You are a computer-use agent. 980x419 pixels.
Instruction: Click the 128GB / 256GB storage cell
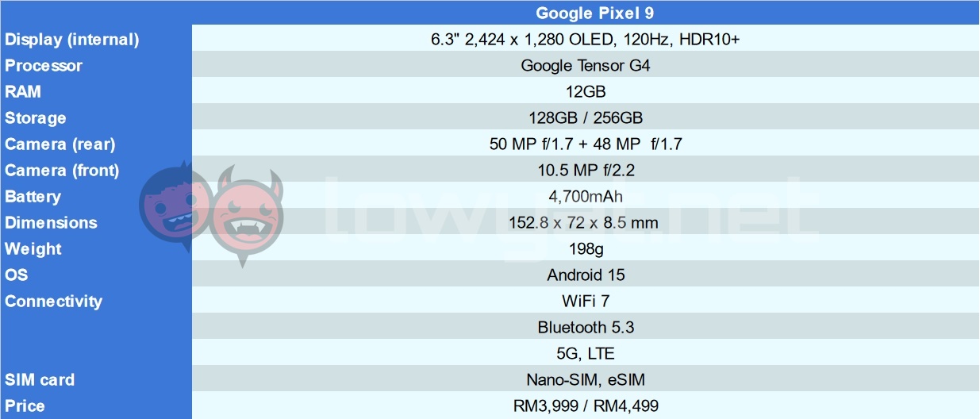[x=585, y=117]
